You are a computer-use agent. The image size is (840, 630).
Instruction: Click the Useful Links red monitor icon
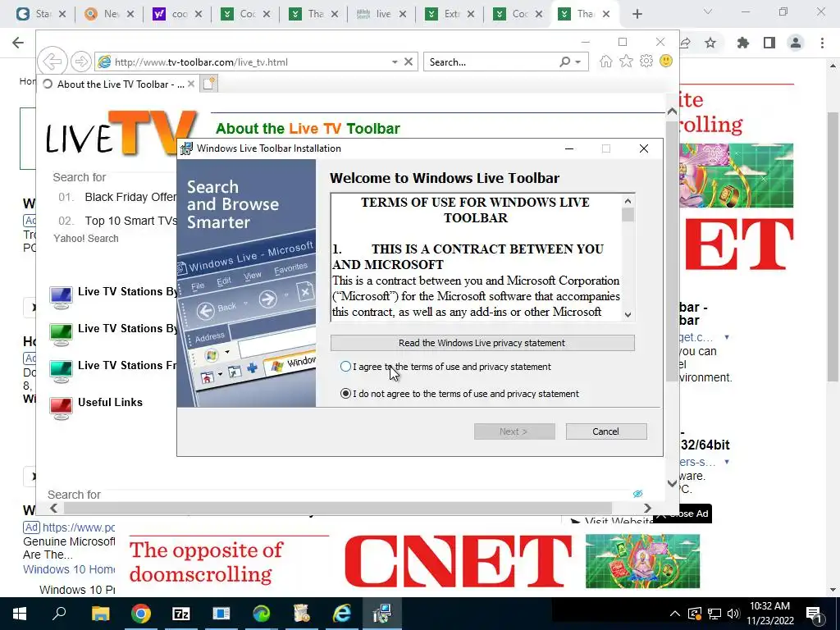click(x=61, y=409)
